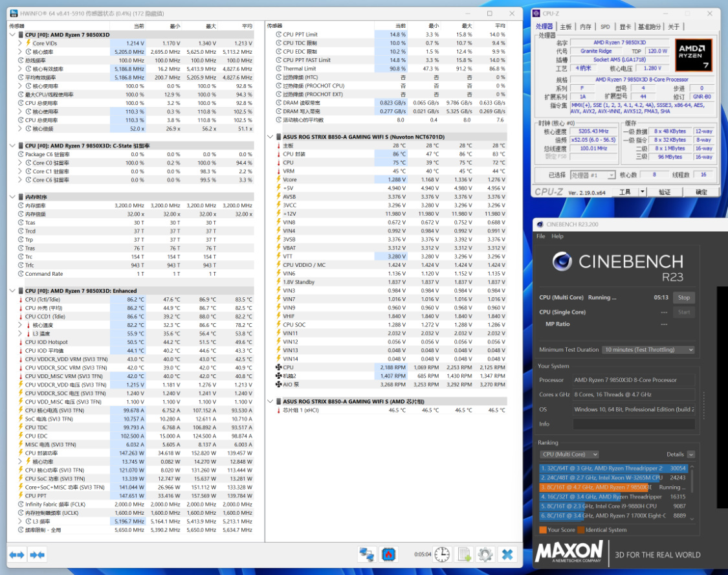Collapse the CPU C-State residency group
Screen dimensions: 728x575
(x=12, y=146)
